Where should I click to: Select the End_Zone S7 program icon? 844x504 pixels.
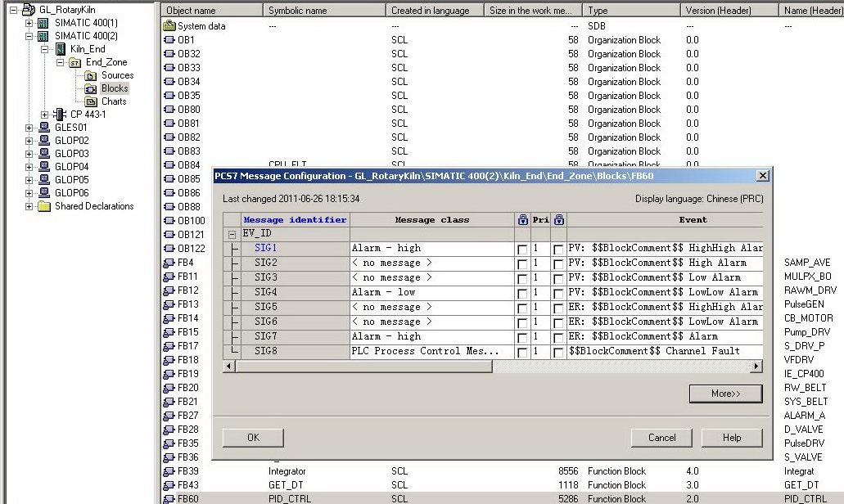pos(74,62)
